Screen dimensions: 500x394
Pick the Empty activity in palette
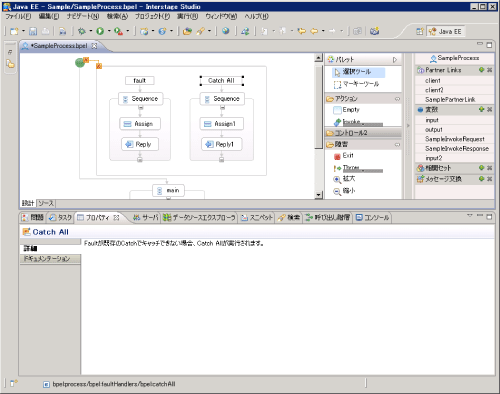(346, 110)
